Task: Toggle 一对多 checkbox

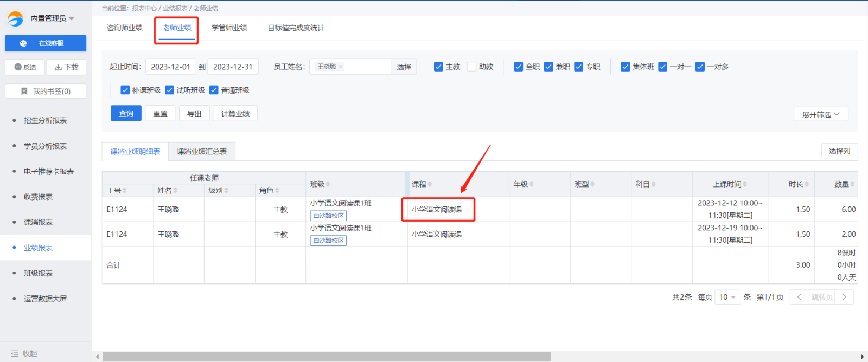Action: coord(700,67)
